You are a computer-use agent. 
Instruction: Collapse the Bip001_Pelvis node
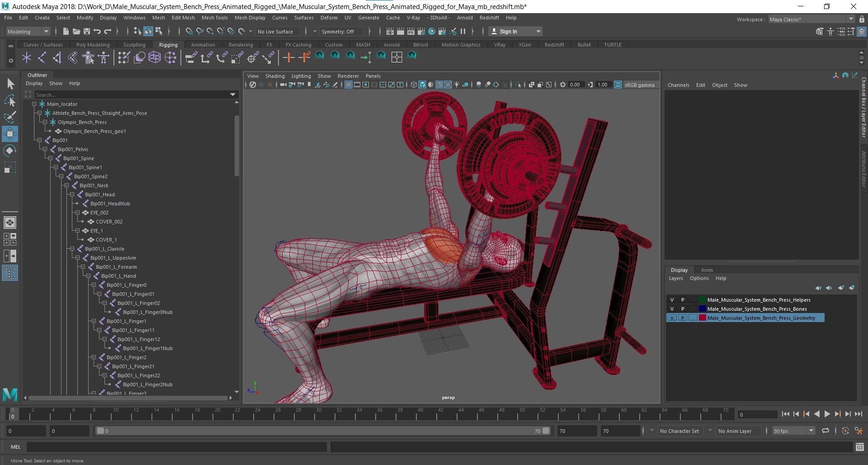click(45, 149)
